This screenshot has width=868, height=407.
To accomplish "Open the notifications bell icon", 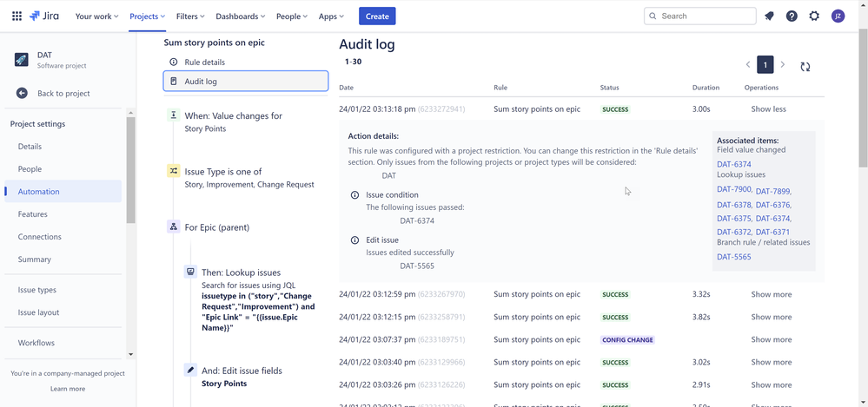I will click(769, 16).
